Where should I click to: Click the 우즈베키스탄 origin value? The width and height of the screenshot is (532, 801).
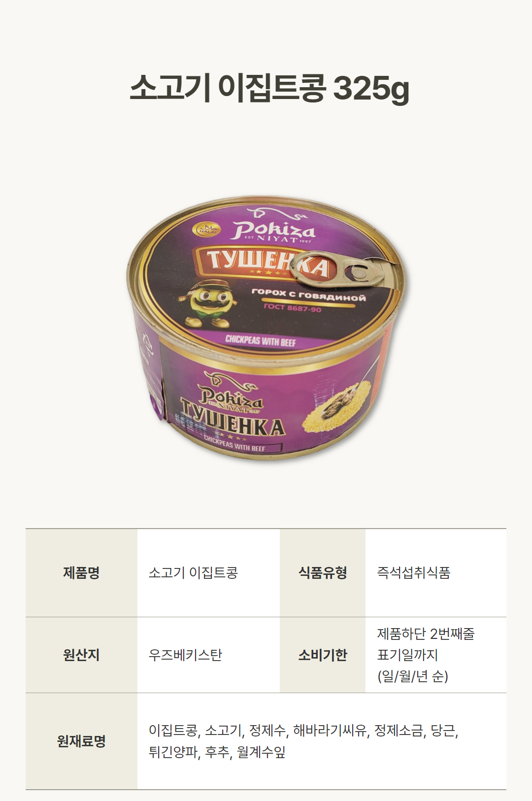[185, 655]
